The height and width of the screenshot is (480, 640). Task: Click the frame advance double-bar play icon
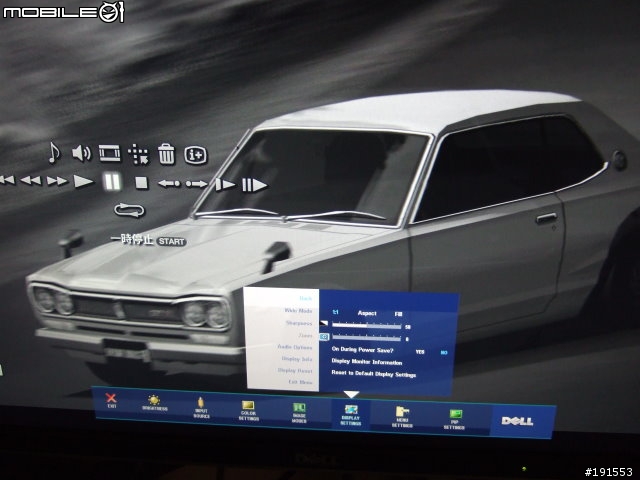pos(254,185)
